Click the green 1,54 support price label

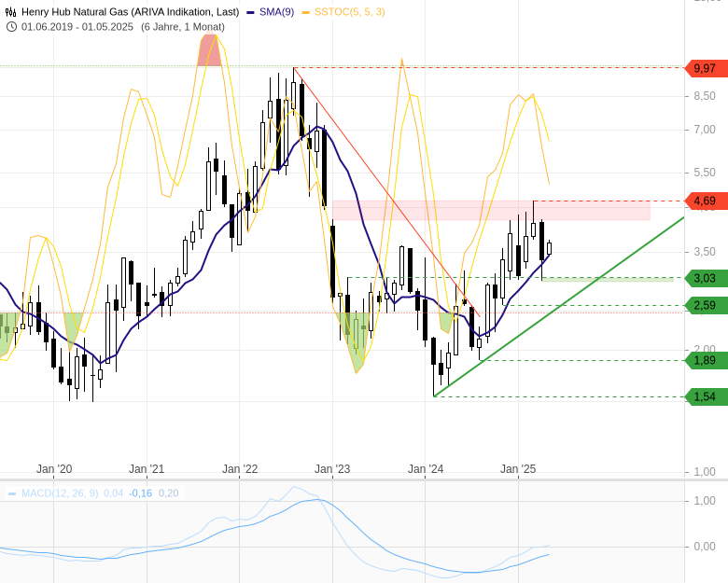tap(706, 396)
